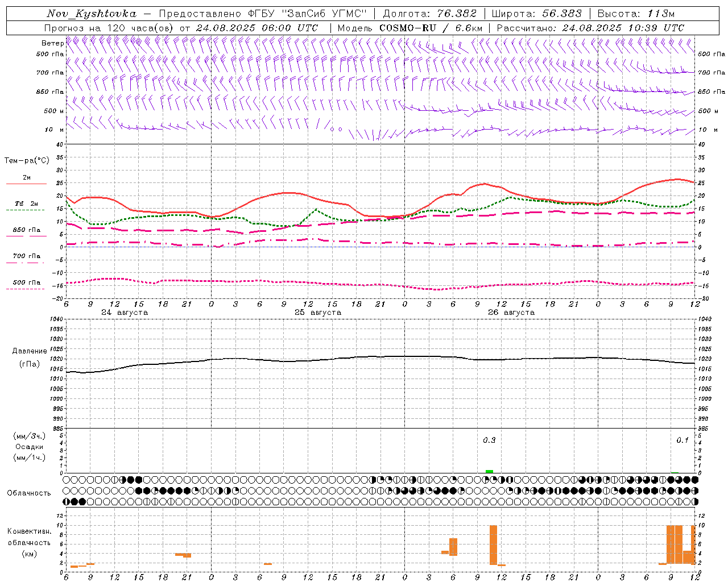
Task: Click the (км) convective cloud unit label
Action: coord(30,554)
